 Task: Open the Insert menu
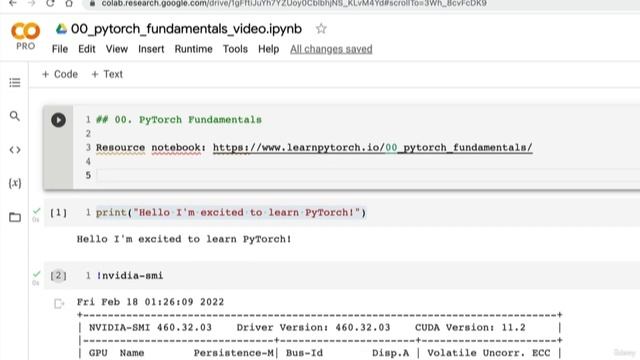coord(151,49)
